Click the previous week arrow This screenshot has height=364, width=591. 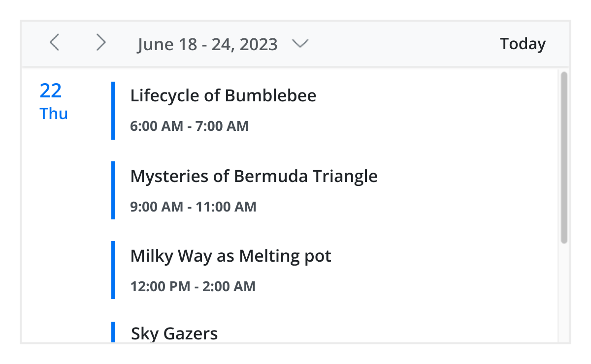pos(54,43)
